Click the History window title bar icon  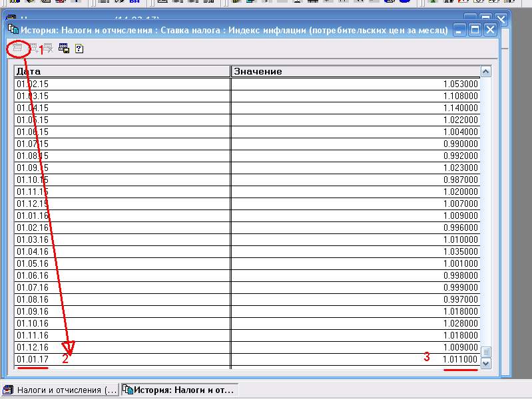13,29
